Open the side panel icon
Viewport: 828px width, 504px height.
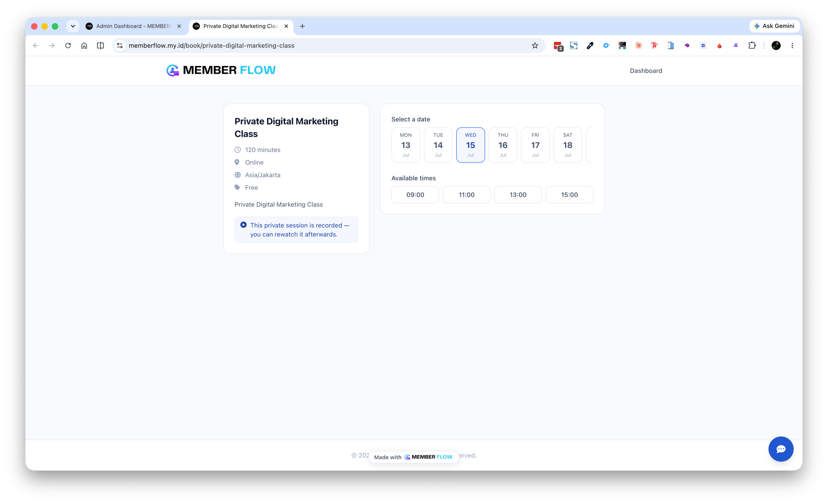pos(100,45)
